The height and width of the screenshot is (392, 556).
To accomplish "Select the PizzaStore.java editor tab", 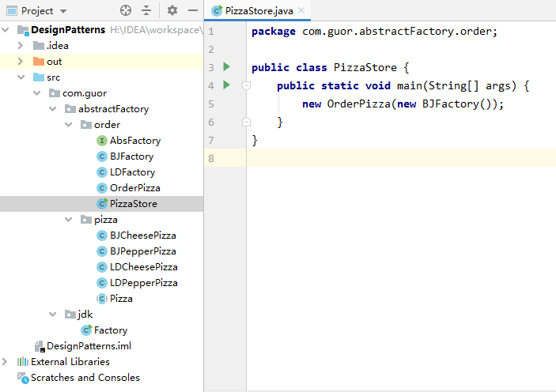I will [257, 10].
